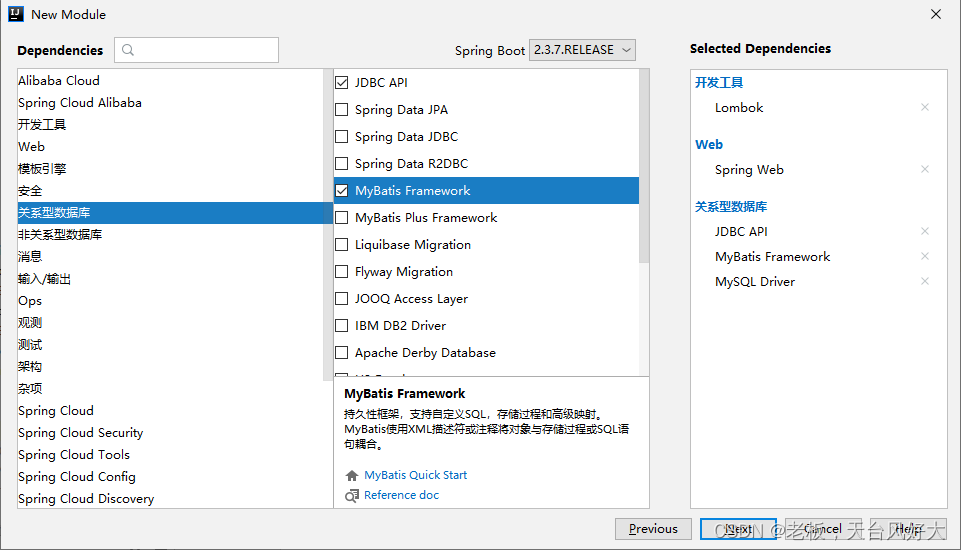Viewport: 961px width, 550px height.
Task: Click the search magnifier icon
Action: [x=127, y=50]
